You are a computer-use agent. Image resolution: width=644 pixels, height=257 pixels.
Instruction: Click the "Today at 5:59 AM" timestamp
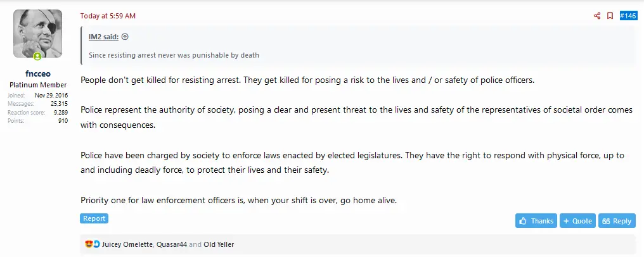point(108,16)
